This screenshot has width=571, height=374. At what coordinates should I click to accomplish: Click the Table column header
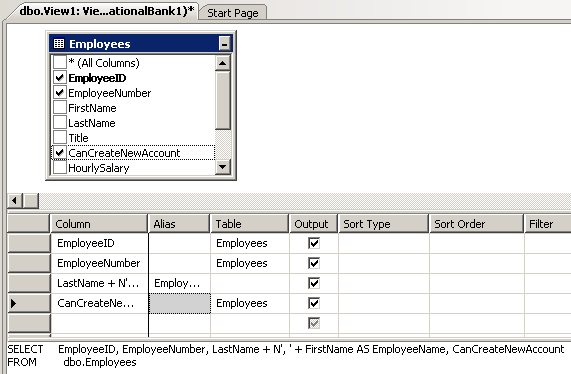pos(250,224)
